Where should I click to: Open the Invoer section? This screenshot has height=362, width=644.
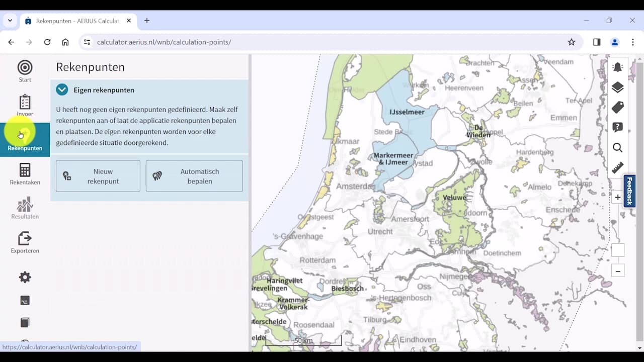[x=25, y=106]
